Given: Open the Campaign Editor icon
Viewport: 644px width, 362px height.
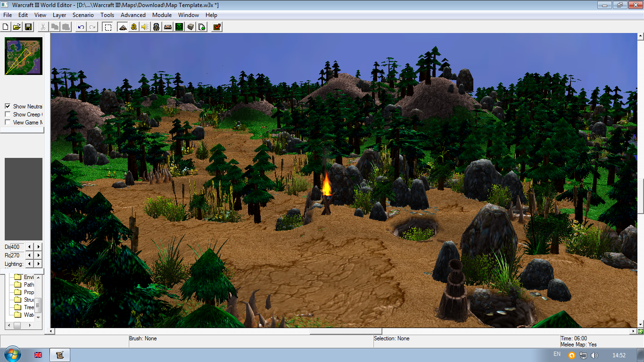Looking at the screenshot, I should (168, 27).
